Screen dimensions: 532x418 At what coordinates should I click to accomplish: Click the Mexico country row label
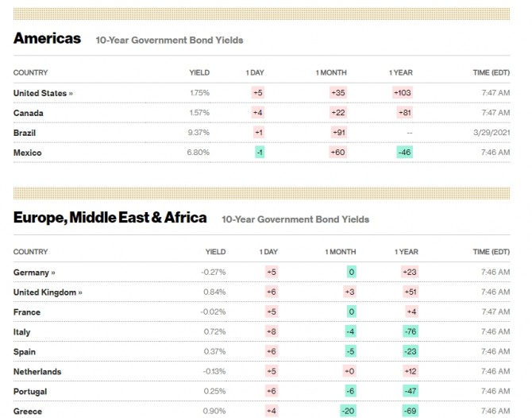(x=28, y=153)
